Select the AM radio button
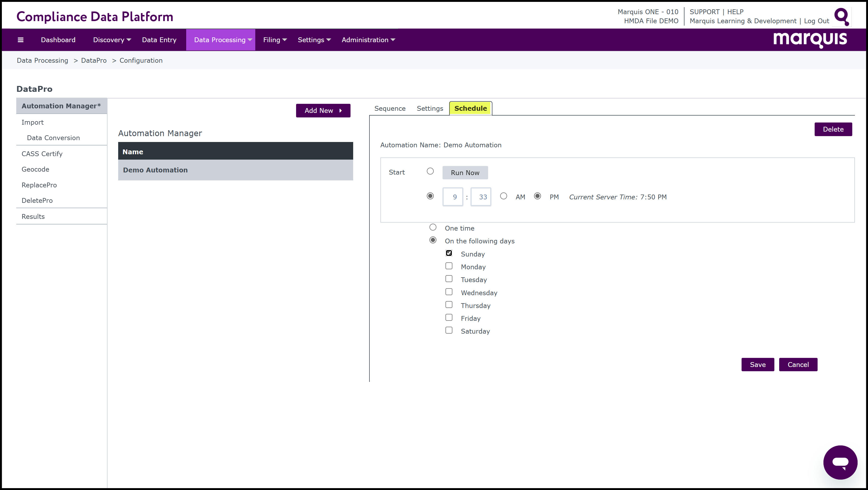The width and height of the screenshot is (868, 490). point(503,196)
